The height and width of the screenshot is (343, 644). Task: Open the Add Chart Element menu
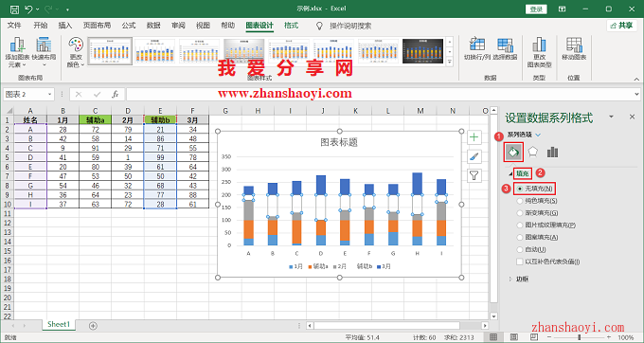tap(17, 52)
